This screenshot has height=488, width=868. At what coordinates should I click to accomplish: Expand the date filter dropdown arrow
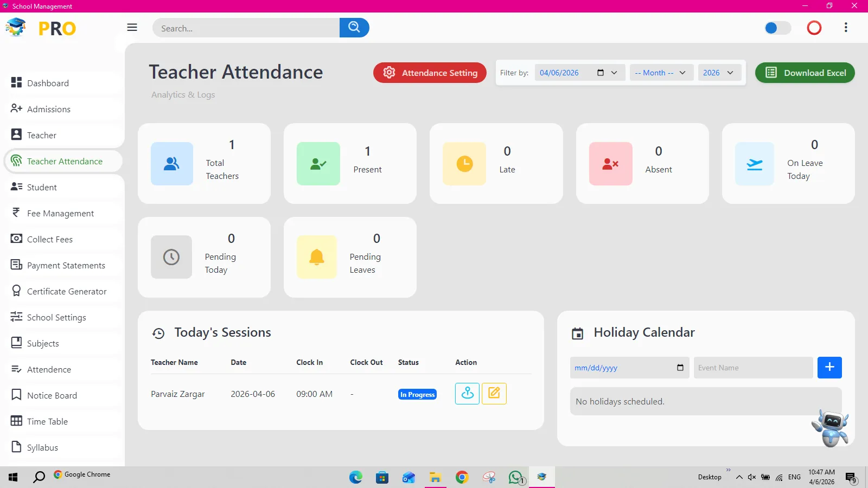(614, 73)
